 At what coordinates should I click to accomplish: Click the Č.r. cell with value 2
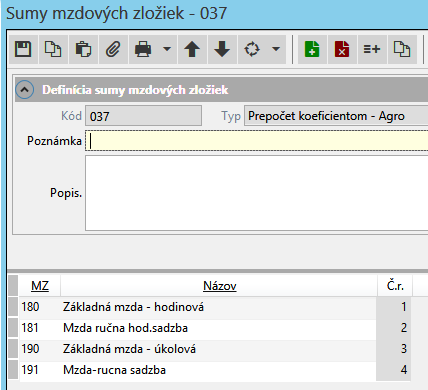(x=394, y=328)
